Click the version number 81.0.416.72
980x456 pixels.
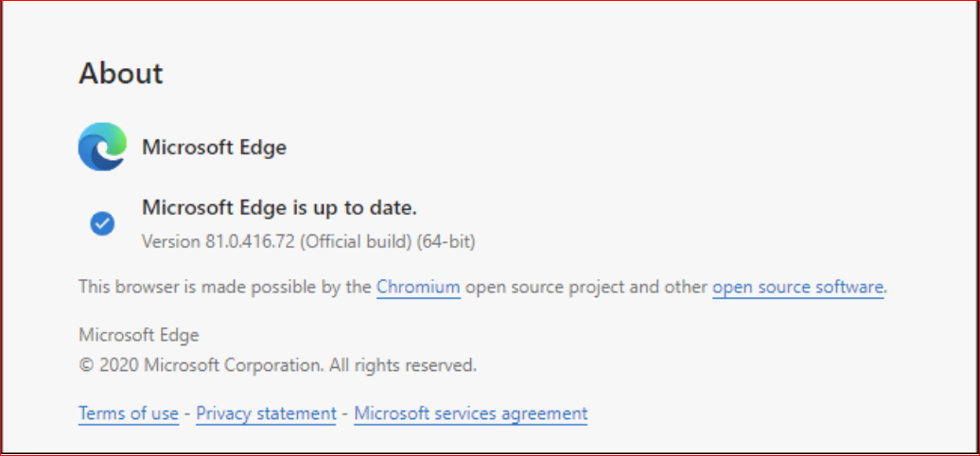[251, 241]
